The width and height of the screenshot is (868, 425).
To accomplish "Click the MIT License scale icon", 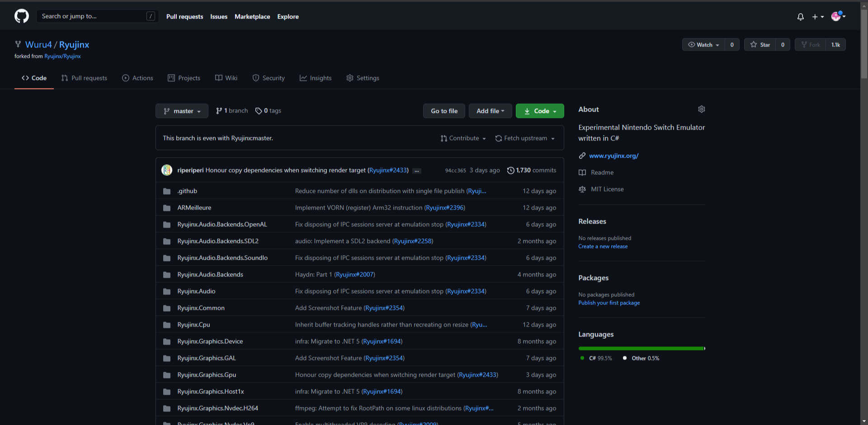I will (582, 189).
